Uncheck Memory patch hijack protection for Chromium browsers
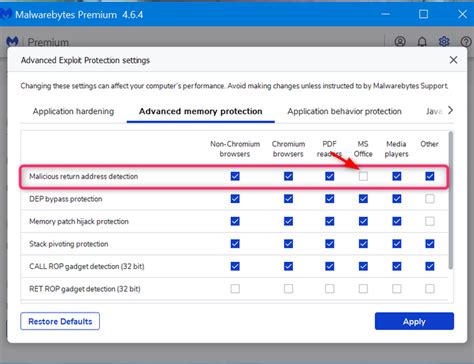 288,221
